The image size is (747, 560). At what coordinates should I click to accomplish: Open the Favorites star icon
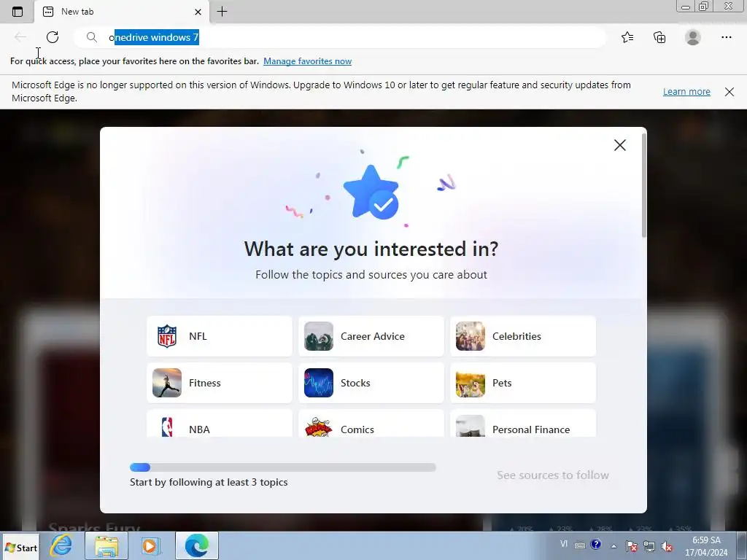point(627,37)
